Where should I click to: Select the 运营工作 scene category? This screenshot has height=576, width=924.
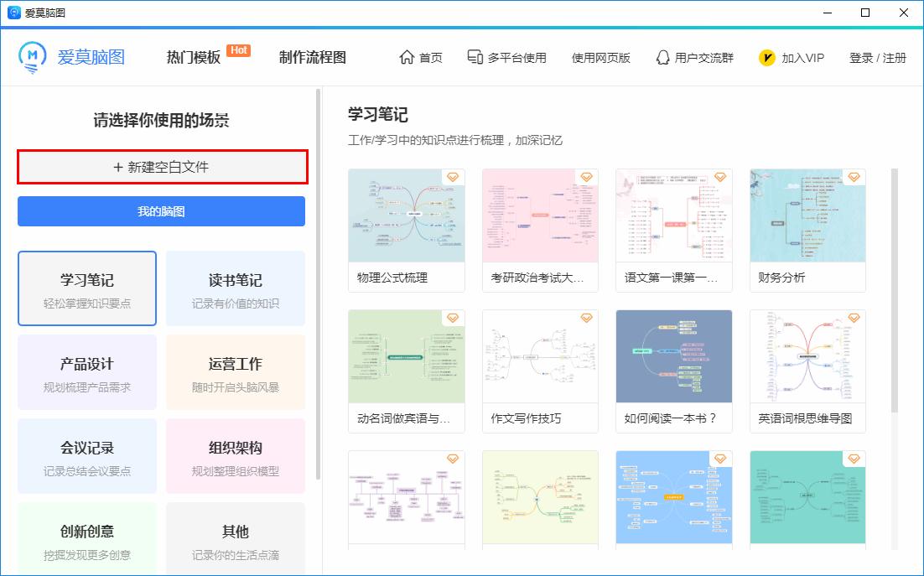pyautogui.click(x=236, y=372)
